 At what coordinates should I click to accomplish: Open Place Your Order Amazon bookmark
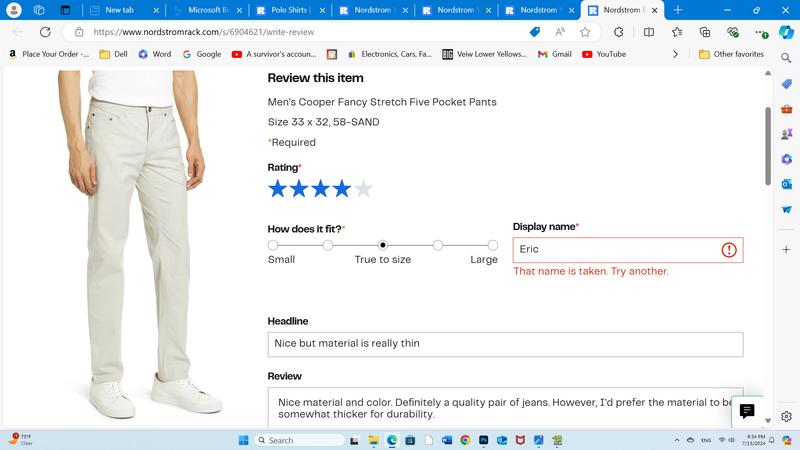coord(49,54)
